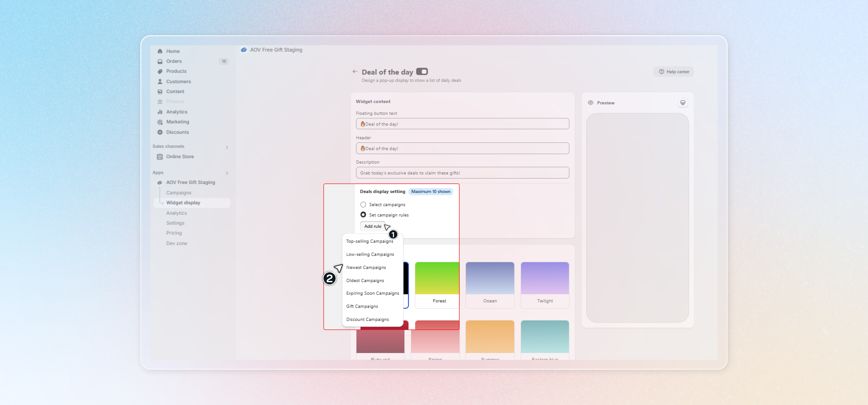Click the back arrow beside Deal of the day

click(x=355, y=71)
